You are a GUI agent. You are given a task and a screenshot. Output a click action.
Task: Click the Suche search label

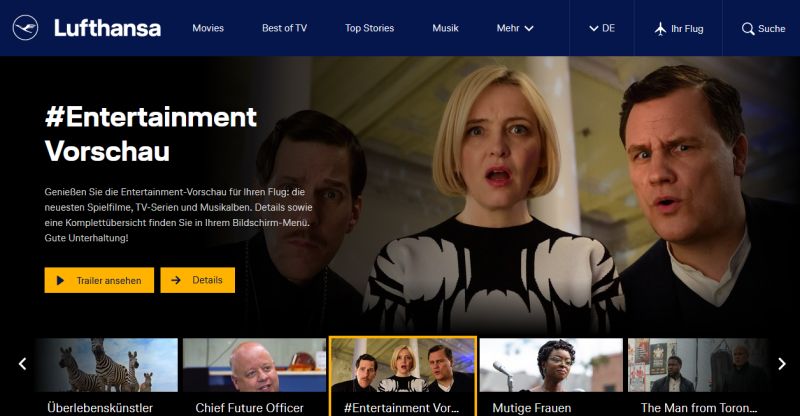(771, 29)
